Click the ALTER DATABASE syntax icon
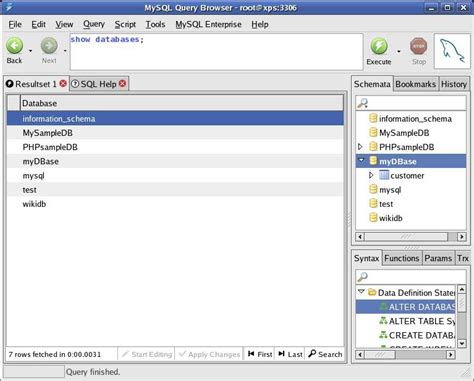 point(383,307)
